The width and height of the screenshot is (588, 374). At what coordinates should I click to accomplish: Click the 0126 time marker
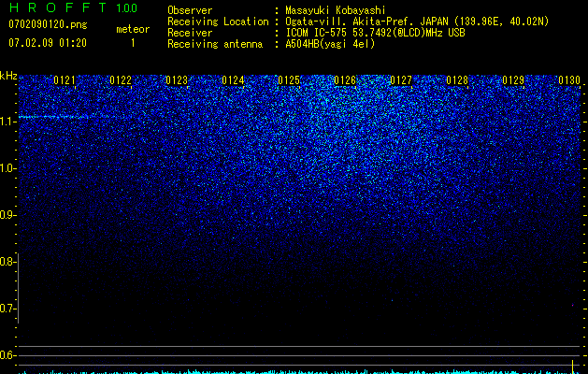click(345, 80)
